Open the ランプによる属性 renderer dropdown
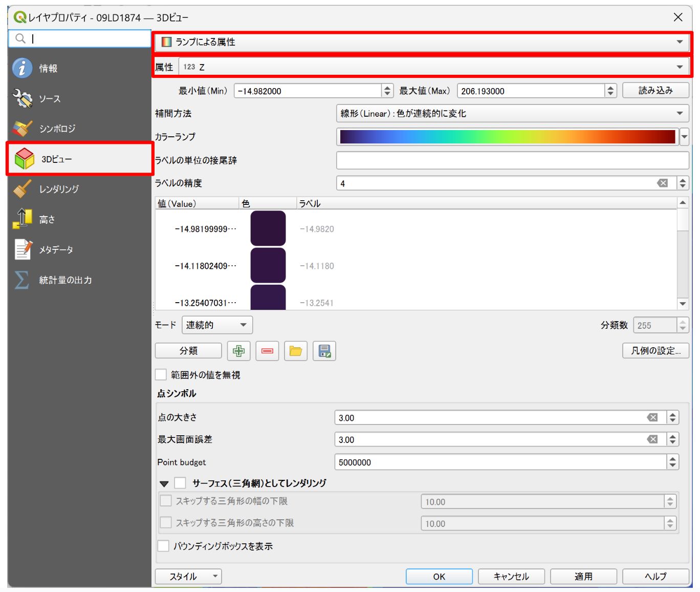Viewport: 700px width, 592px height. click(x=422, y=42)
